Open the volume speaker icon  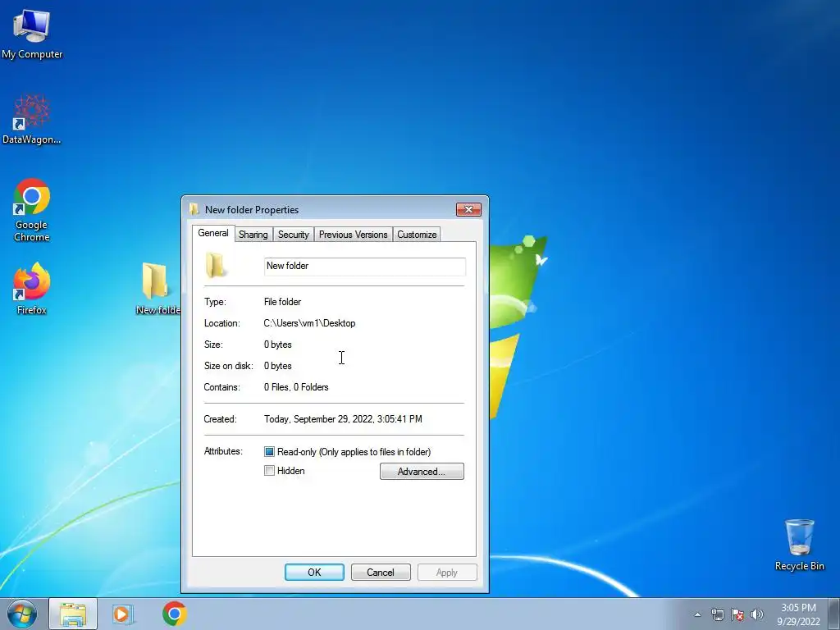click(757, 614)
